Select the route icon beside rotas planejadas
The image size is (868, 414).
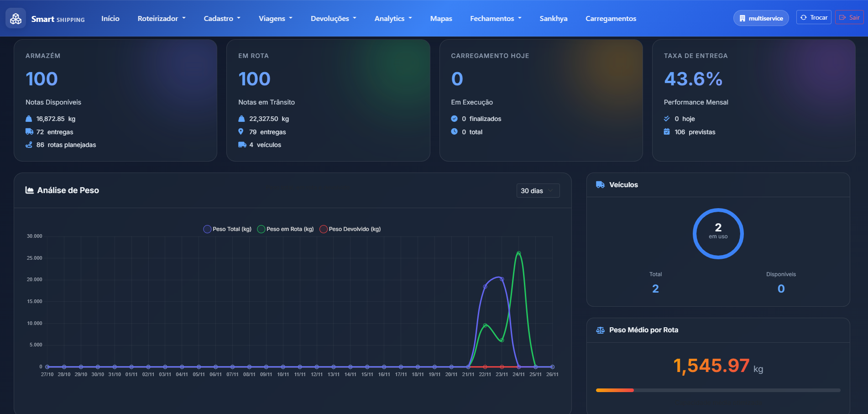click(x=28, y=145)
